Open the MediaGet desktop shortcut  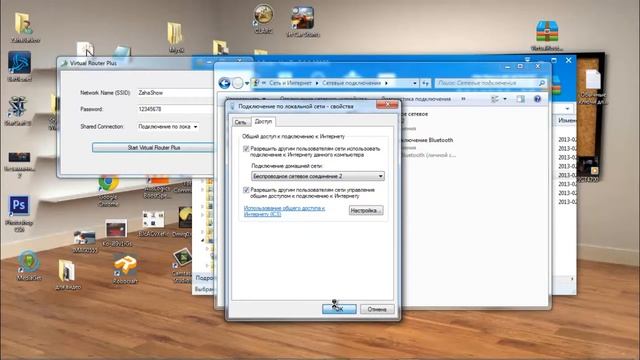(29, 266)
